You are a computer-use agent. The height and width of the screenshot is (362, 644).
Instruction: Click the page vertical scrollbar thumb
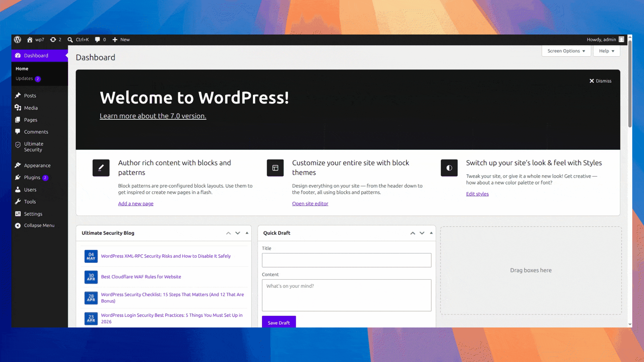pyautogui.click(x=630, y=84)
